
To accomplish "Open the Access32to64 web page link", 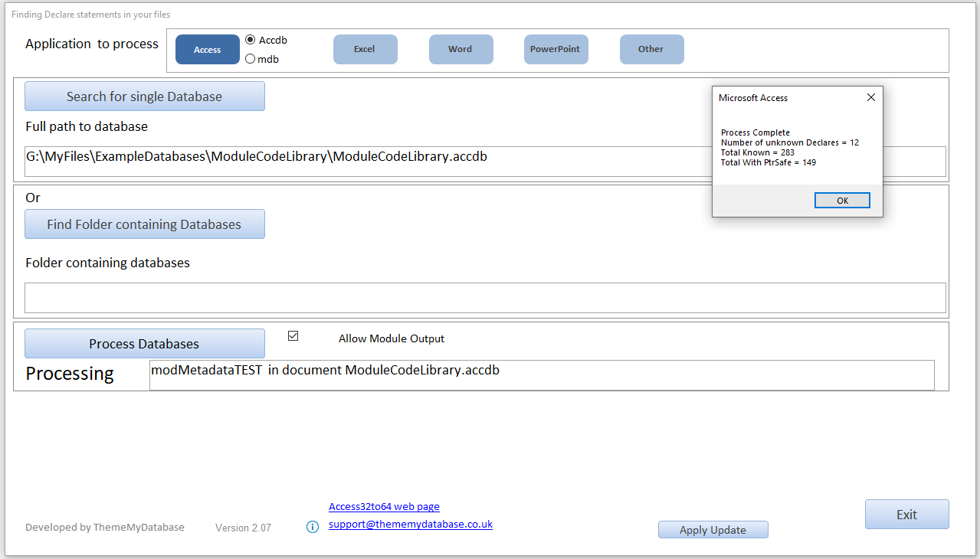I will [x=384, y=507].
